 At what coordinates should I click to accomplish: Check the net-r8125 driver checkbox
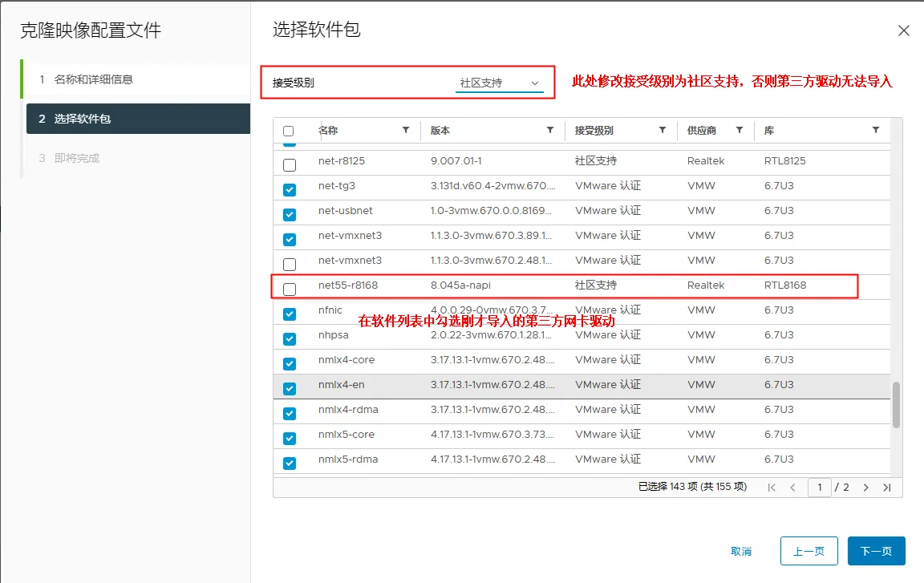click(290, 164)
